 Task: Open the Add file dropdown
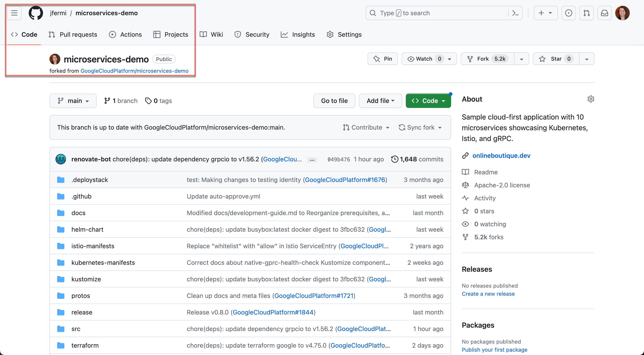point(380,101)
